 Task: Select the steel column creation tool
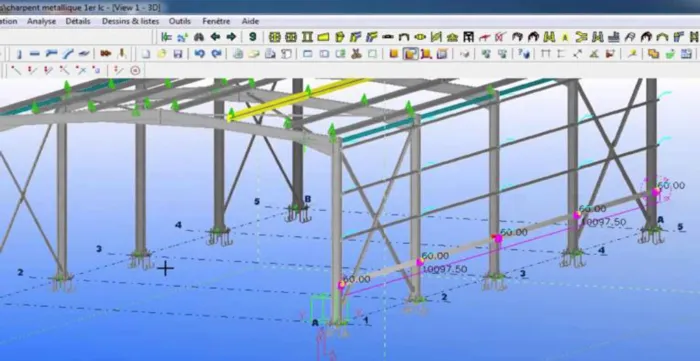tap(19, 54)
